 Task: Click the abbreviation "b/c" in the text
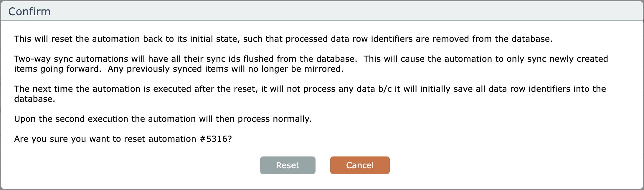(x=385, y=89)
